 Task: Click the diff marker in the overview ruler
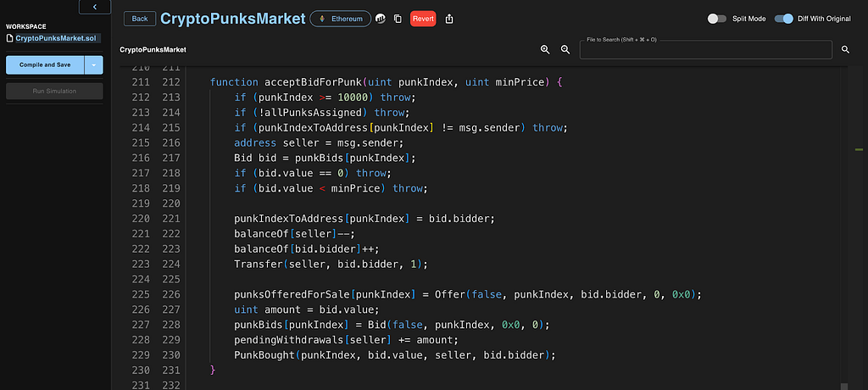coord(860,149)
